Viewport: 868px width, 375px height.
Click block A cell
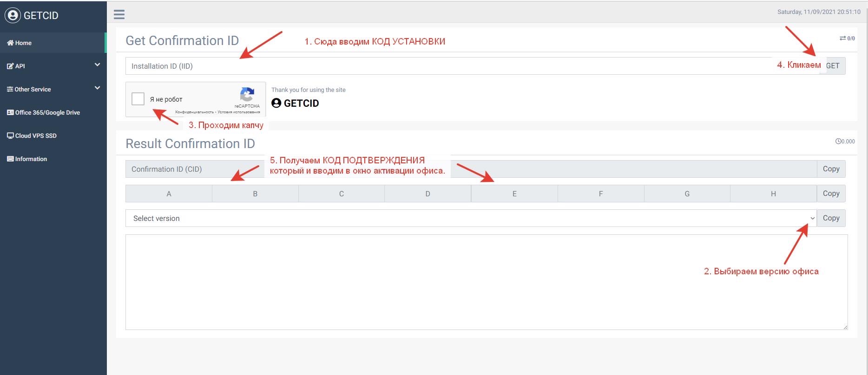169,194
